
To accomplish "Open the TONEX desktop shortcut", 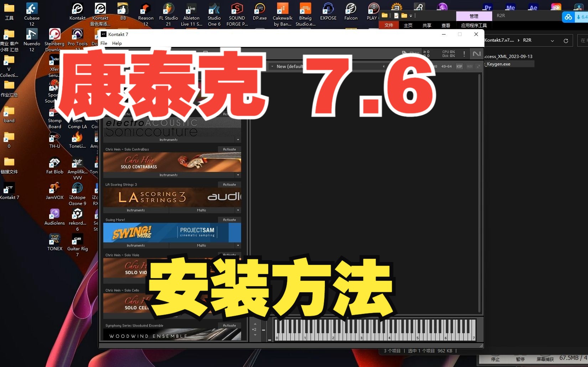I will (x=54, y=243).
